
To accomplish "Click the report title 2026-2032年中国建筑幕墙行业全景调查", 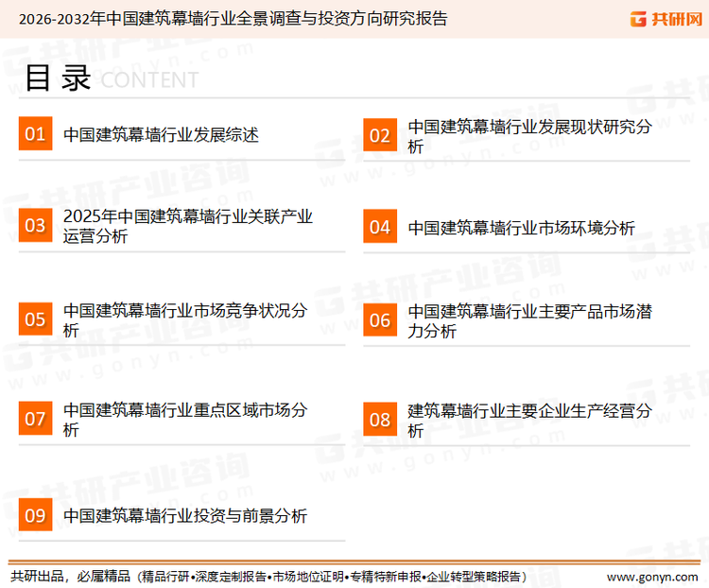I will (233, 19).
